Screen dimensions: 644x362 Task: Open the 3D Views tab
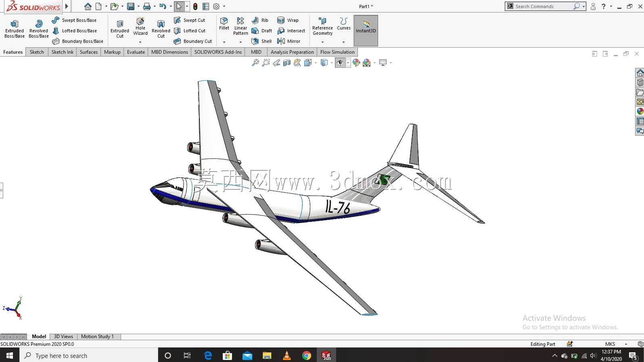click(x=63, y=337)
